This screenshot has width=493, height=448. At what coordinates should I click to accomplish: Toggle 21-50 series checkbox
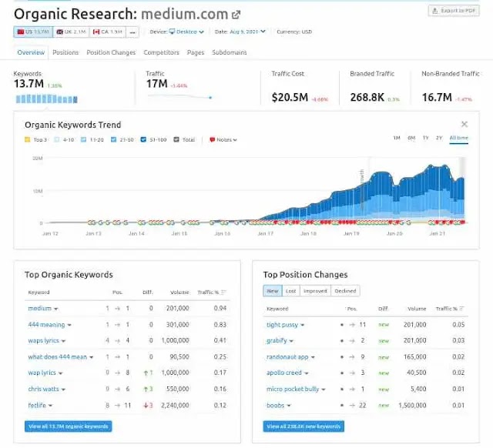(113, 139)
